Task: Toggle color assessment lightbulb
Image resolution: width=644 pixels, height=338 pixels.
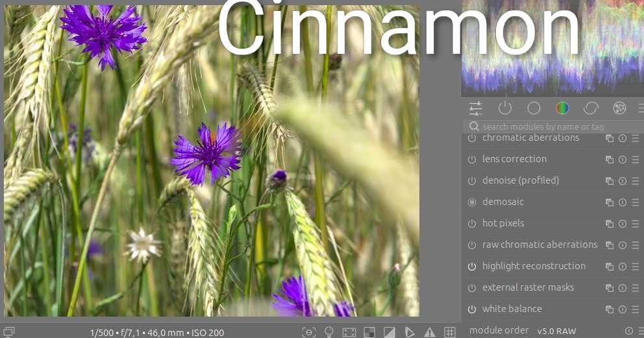Action: [x=329, y=332]
